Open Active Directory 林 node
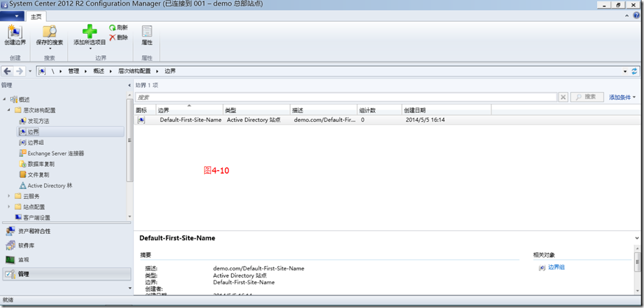The width and height of the screenshot is (644, 308). 46,186
